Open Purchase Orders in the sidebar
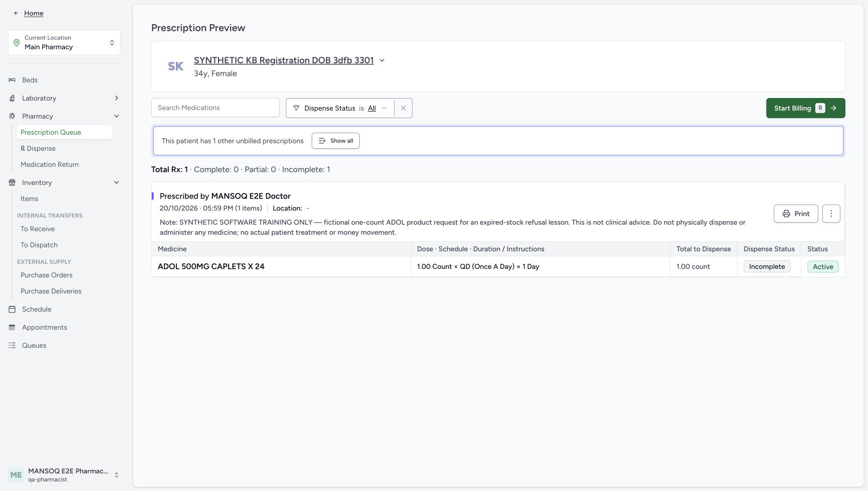Screen dimensions: 868x491 (46, 275)
